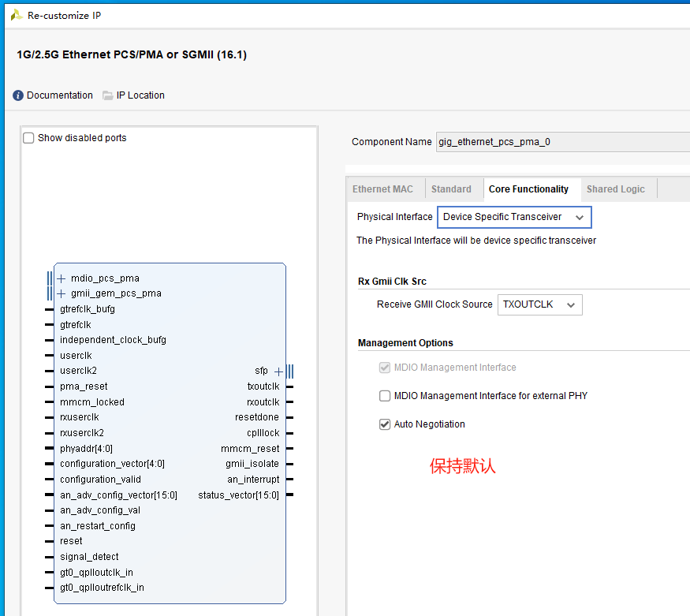Click the rxuserclk2 port label
The width and height of the screenshot is (690, 616).
[82, 433]
